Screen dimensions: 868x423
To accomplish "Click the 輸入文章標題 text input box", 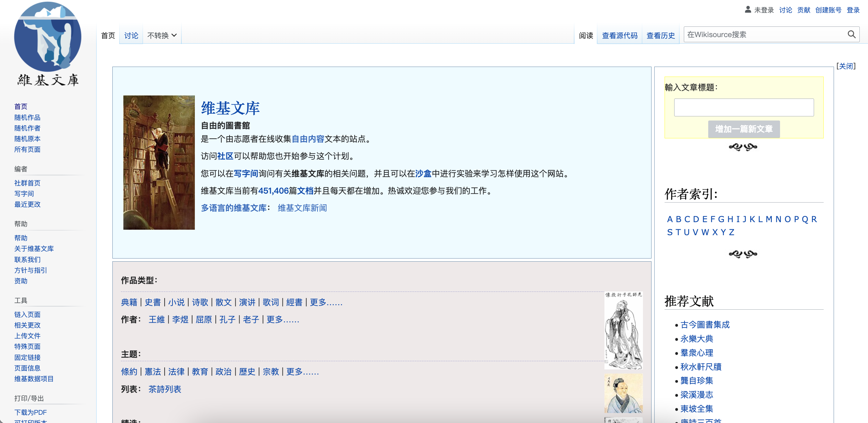I will (744, 107).
